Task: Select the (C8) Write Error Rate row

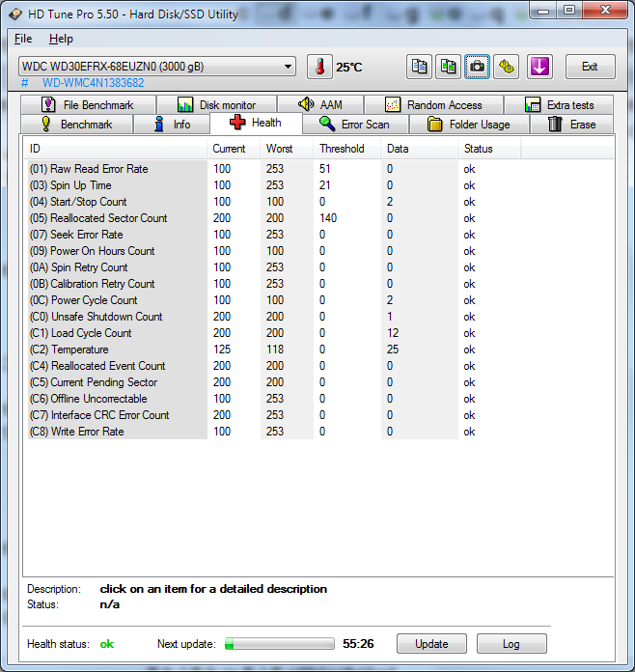Action: (274, 432)
